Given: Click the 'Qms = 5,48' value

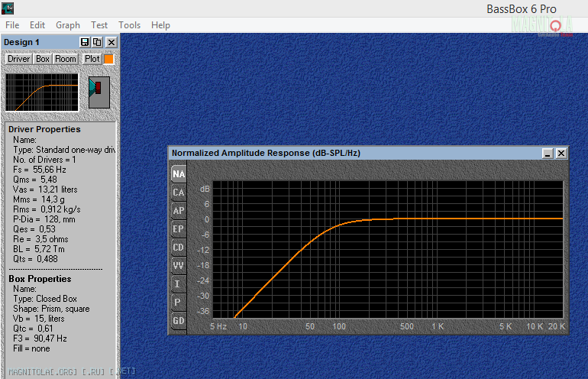Looking at the screenshot, I should point(35,180).
